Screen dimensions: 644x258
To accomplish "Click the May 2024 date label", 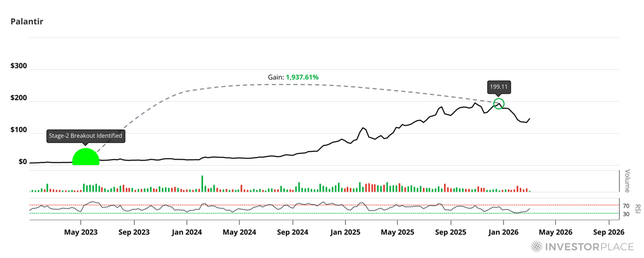I will 239,232.
